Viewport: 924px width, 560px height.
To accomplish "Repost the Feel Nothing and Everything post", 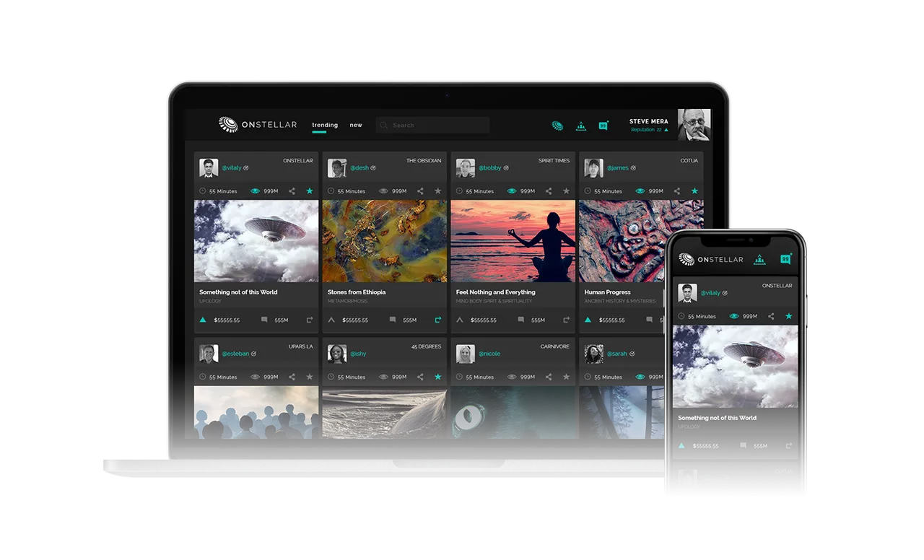I will pyautogui.click(x=566, y=320).
